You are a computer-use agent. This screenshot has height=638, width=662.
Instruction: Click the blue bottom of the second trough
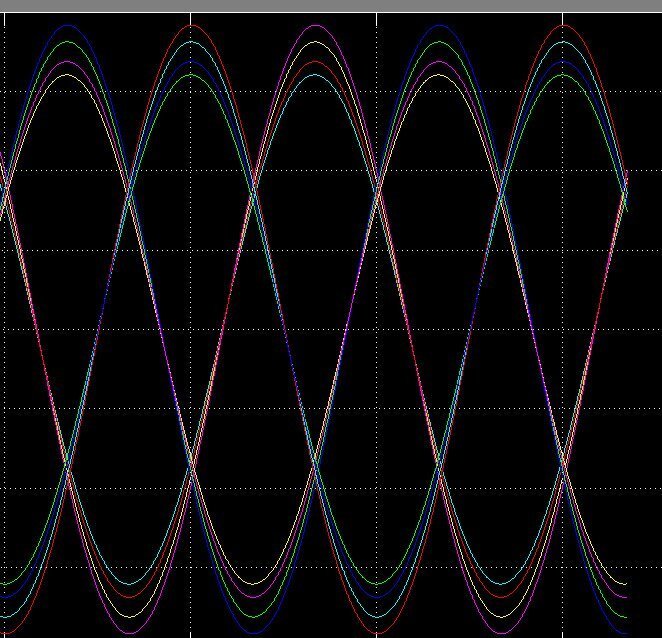pos(254,633)
